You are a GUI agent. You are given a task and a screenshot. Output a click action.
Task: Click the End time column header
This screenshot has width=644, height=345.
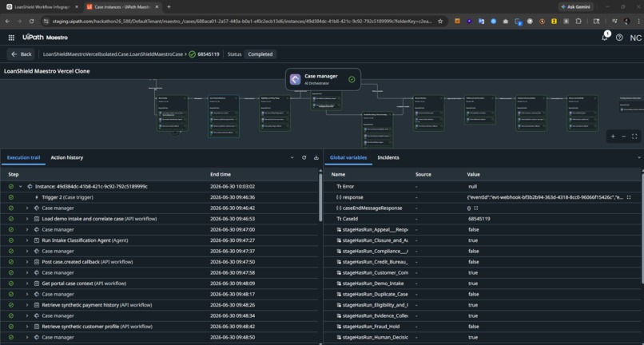[x=221, y=174]
